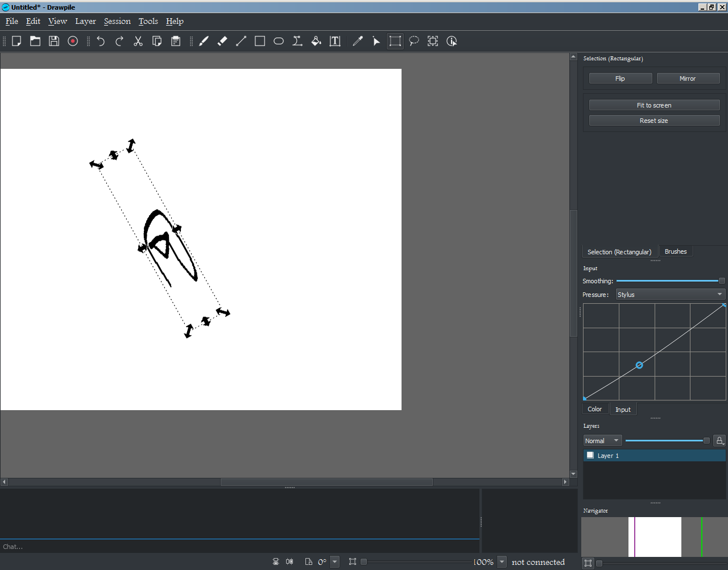This screenshot has height=570, width=728.
Task: Select the Laser pointer tool
Action: pyautogui.click(x=377, y=41)
